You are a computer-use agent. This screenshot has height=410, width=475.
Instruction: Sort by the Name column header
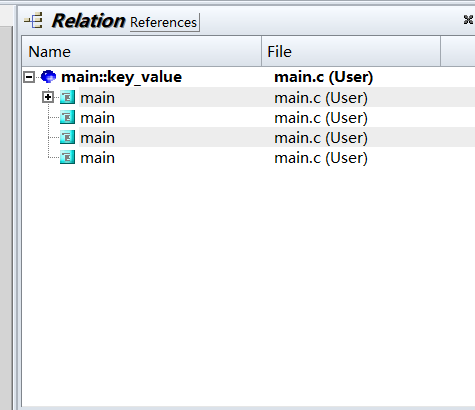pyautogui.click(x=142, y=52)
